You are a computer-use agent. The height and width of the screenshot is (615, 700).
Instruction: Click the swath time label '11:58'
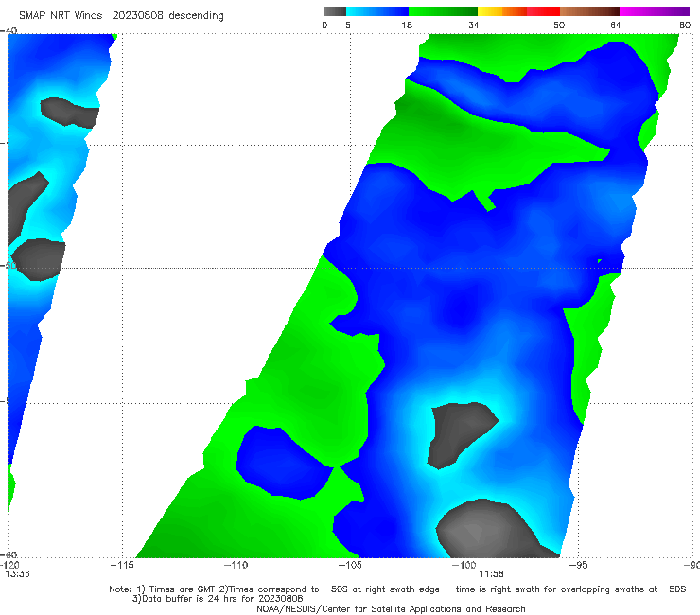click(491, 574)
